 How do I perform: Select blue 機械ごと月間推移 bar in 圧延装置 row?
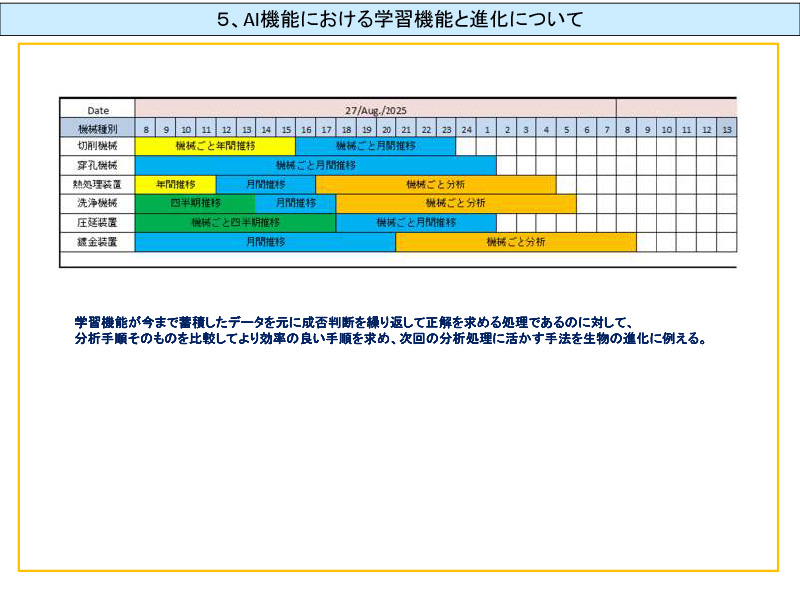coord(416,222)
